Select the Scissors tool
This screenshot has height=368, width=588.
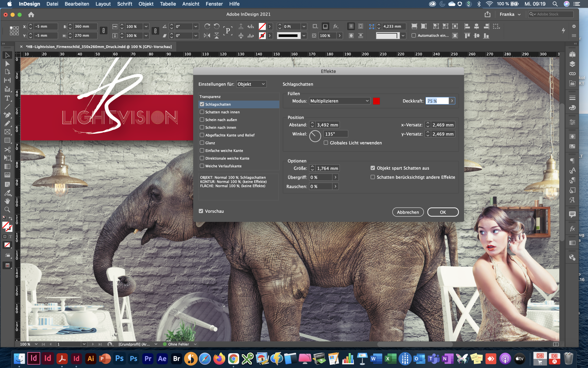coord(7,150)
